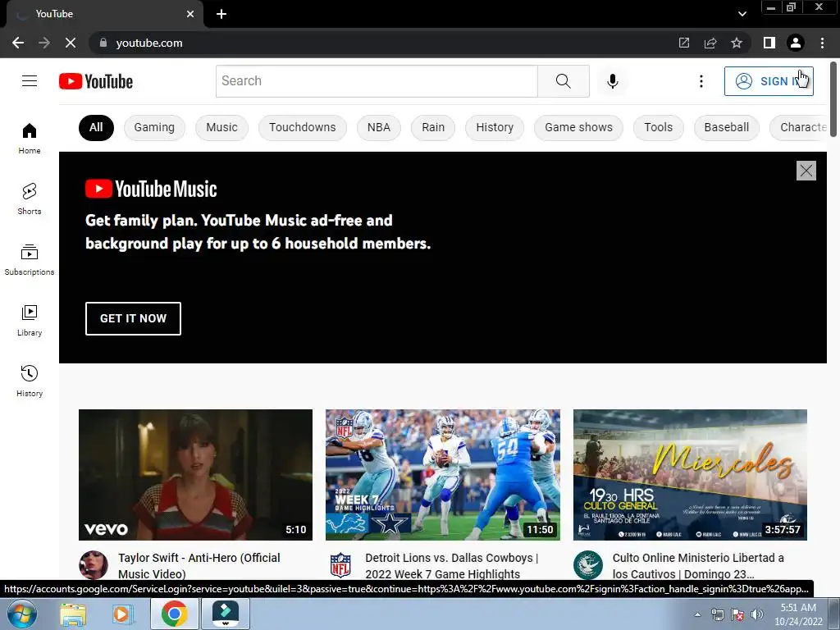Click the Filmora taskbar icon
840x630 pixels.
coord(225,614)
